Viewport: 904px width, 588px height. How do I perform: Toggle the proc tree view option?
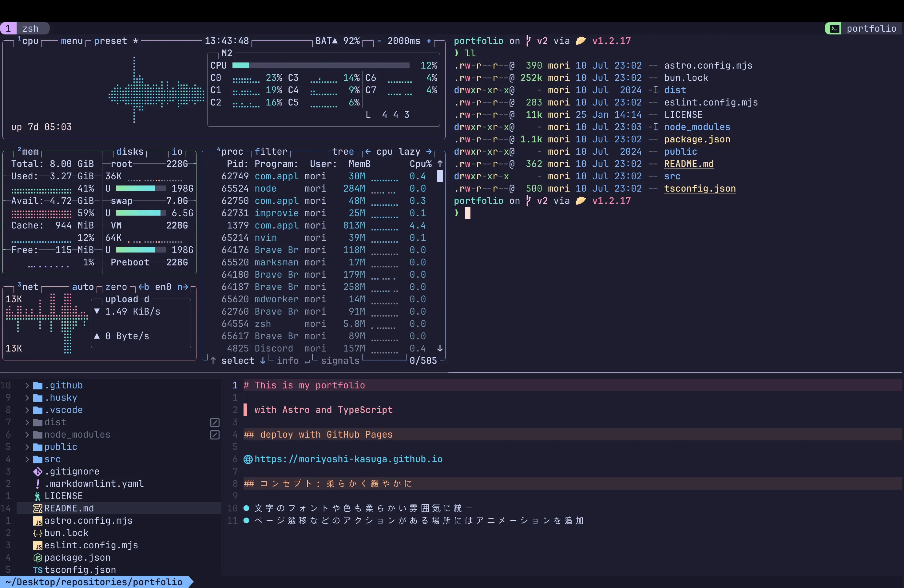point(343,152)
